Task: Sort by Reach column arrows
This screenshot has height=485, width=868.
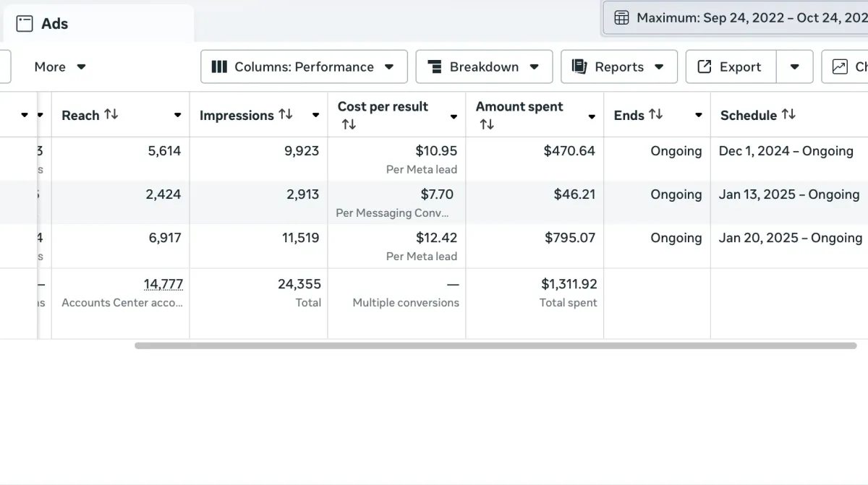Action: [x=111, y=114]
